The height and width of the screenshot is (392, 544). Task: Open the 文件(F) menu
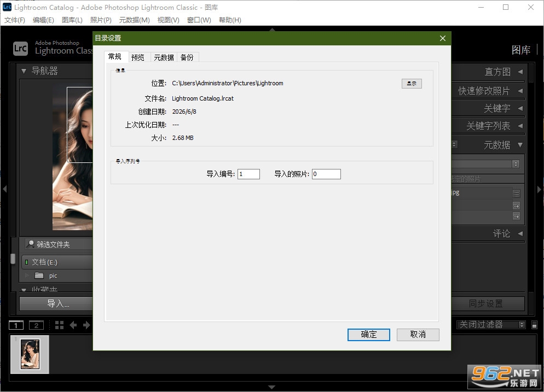(x=15, y=20)
